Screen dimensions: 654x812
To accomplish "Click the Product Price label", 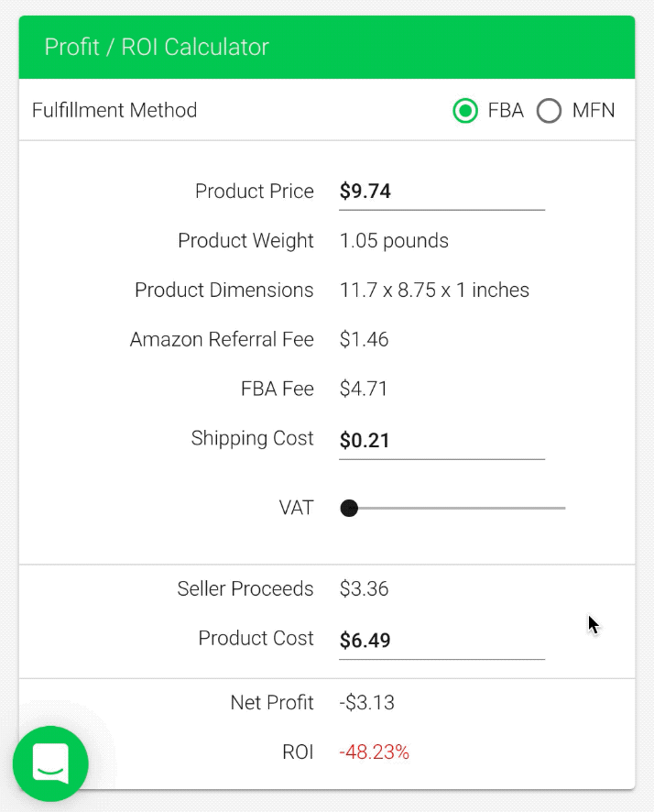I will [255, 192].
